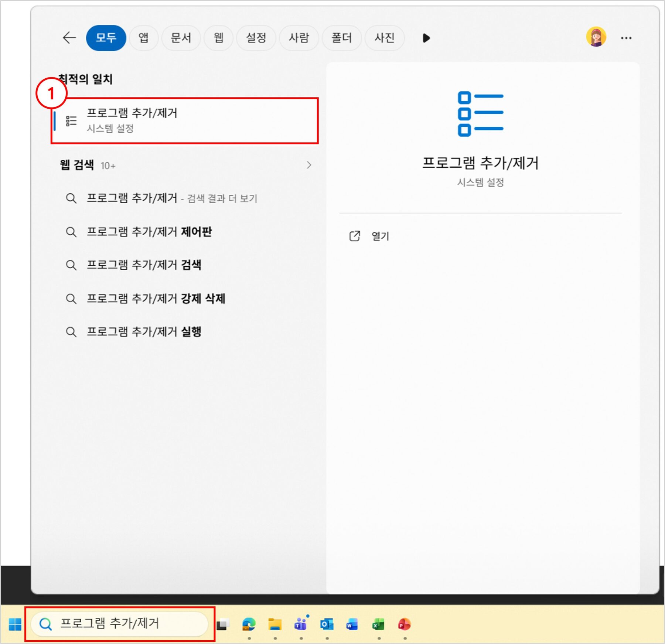The width and height of the screenshot is (665, 644).
Task: Expand the 웹 검색 section chevron
Action: click(x=309, y=165)
